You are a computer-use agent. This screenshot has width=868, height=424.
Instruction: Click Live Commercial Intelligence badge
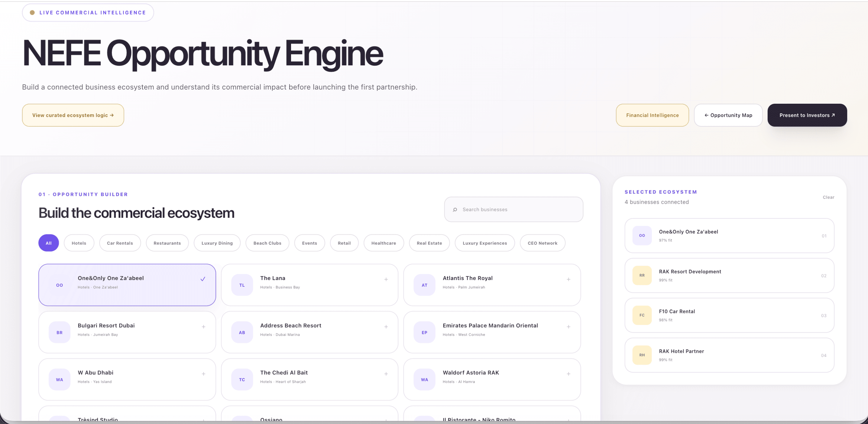coord(88,13)
